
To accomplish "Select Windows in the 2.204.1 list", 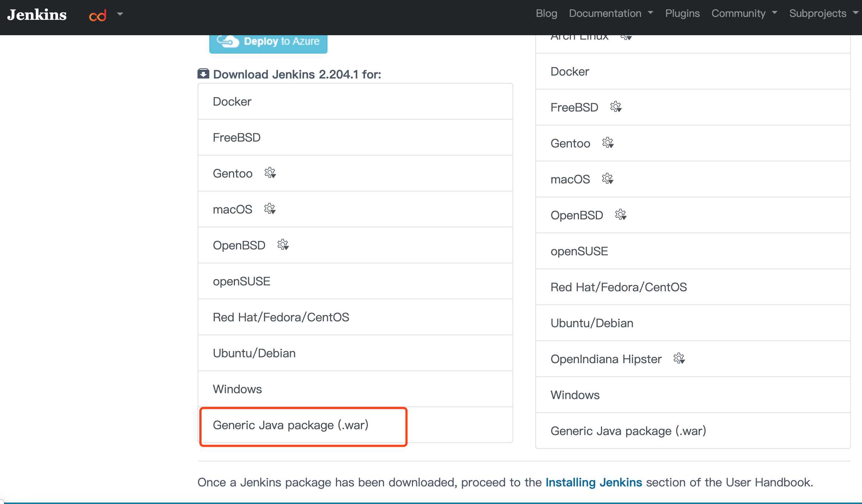I will 355,389.
